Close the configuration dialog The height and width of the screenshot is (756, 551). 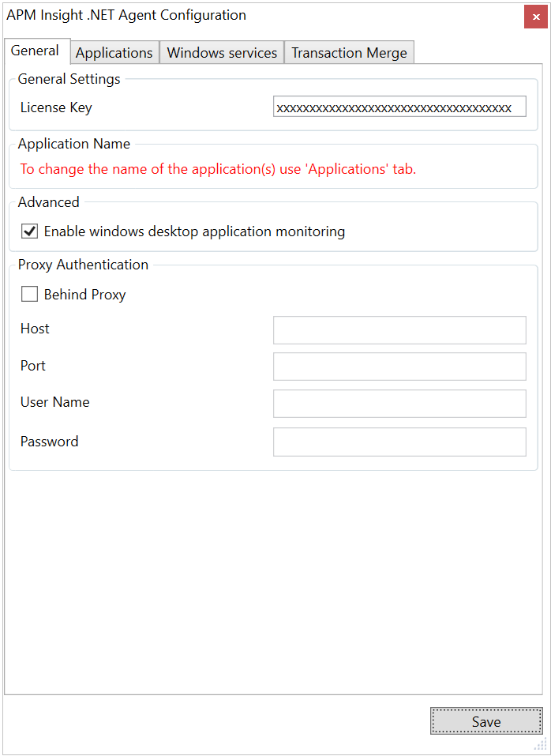536,17
